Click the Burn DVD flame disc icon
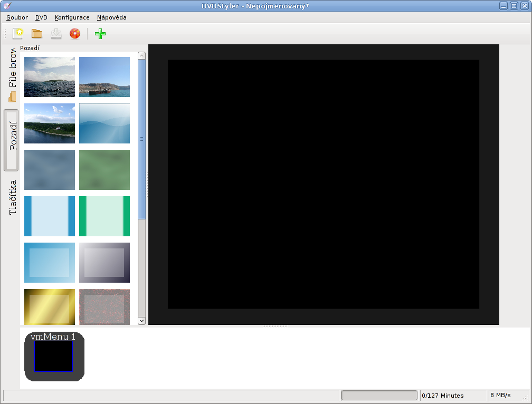This screenshot has height=404, width=532. click(x=75, y=34)
